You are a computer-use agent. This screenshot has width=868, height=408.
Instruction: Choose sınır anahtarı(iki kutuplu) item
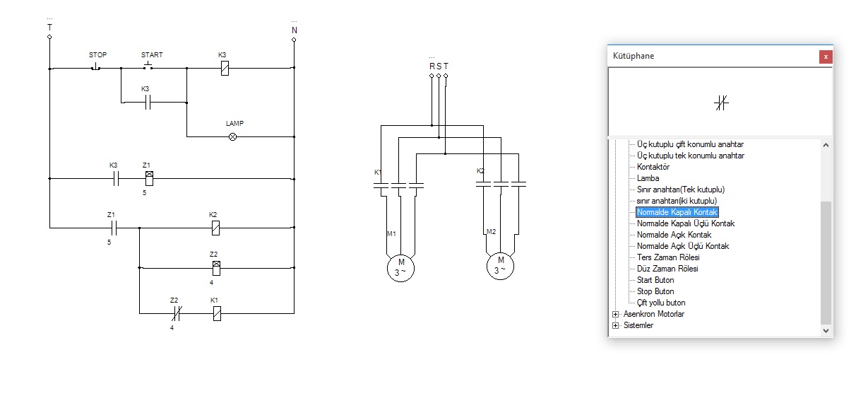pos(677,201)
